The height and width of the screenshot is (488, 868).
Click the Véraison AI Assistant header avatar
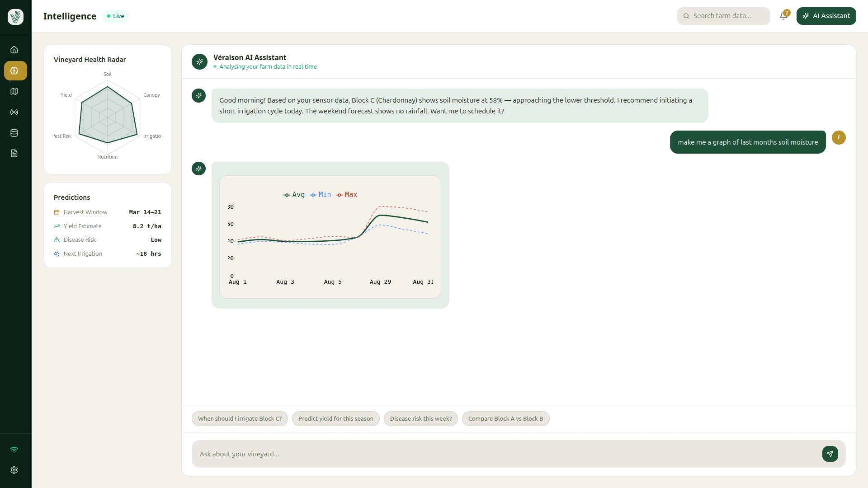[x=199, y=61]
